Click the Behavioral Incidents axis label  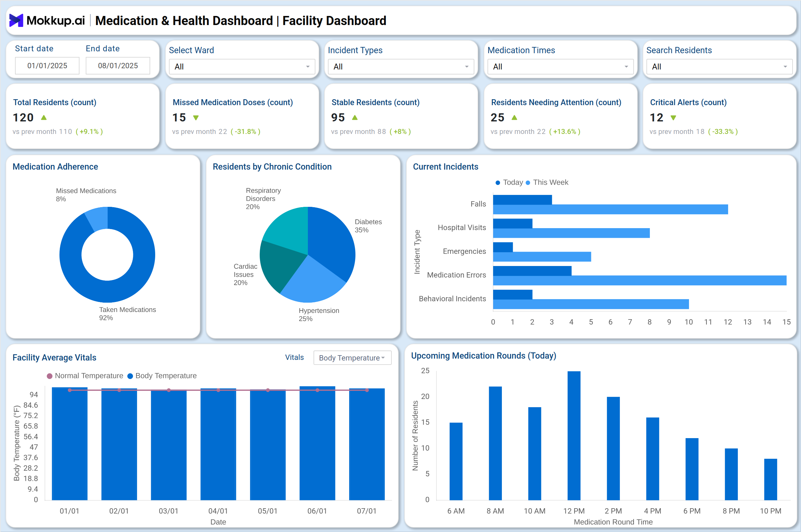click(x=452, y=299)
